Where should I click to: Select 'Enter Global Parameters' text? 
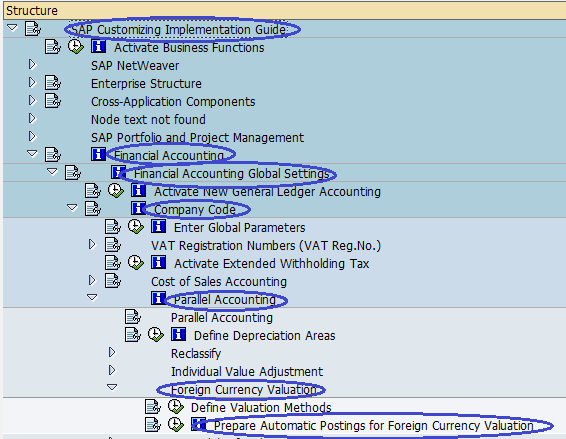tap(240, 228)
